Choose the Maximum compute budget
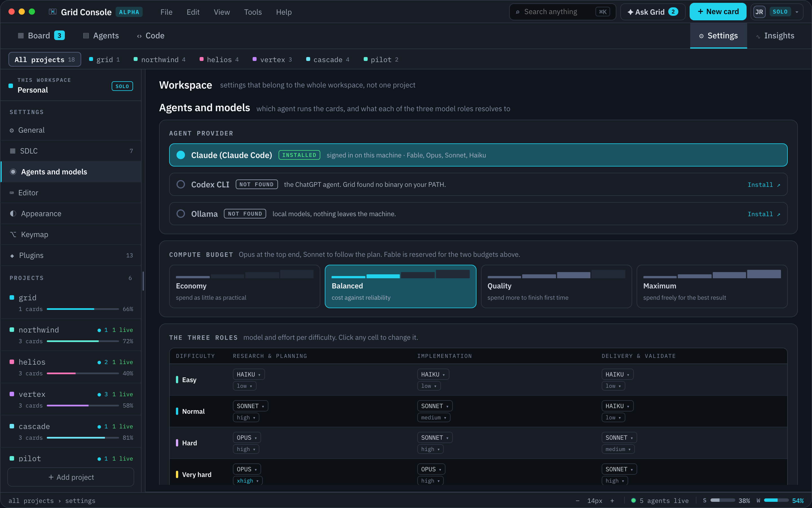The image size is (812, 508). coord(712,286)
